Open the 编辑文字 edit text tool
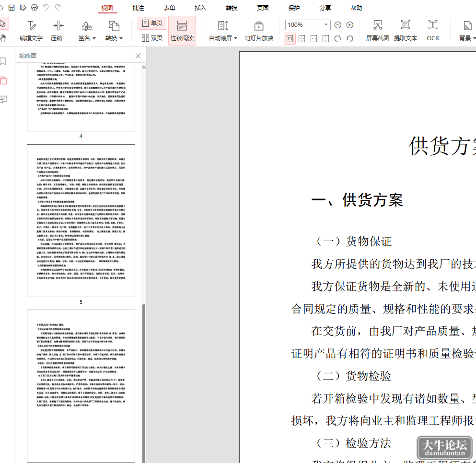Image resolution: width=476 pixels, height=463 pixels. [31, 31]
